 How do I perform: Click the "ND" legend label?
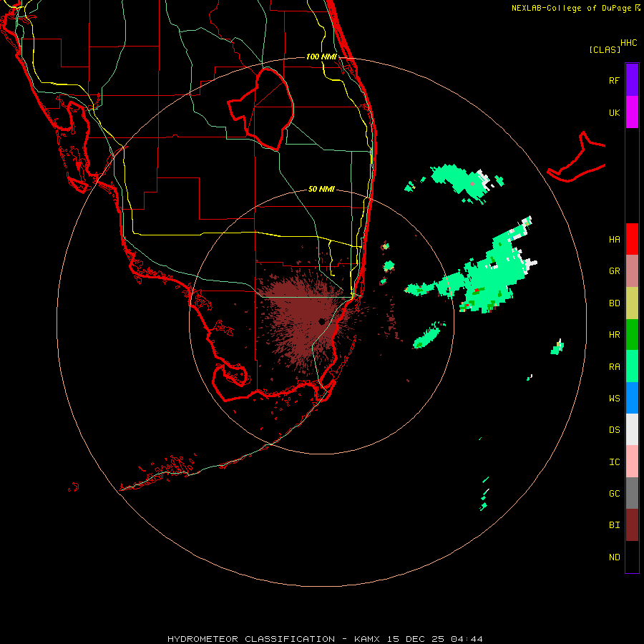click(x=614, y=557)
